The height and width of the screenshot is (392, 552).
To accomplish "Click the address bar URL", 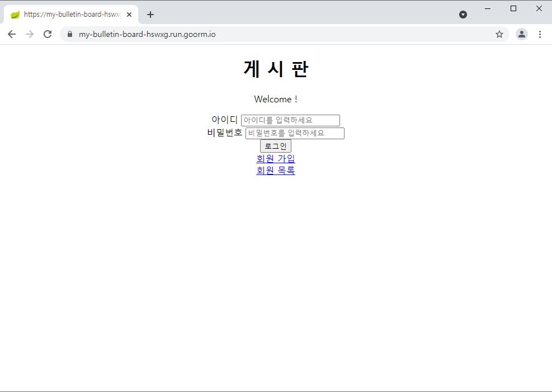I will (x=147, y=34).
